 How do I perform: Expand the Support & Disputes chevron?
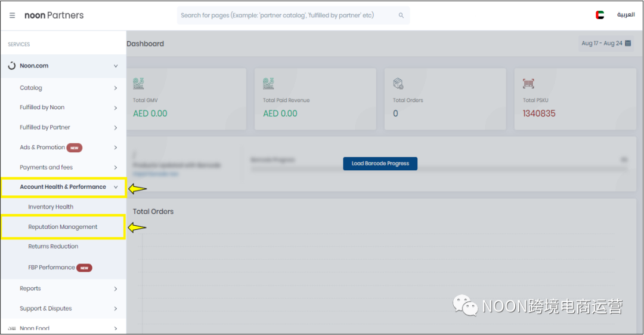(x=116, y=309)
